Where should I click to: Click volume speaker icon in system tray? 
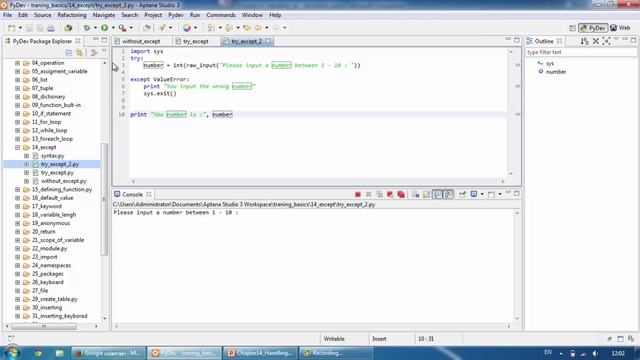tap(595, 353)
